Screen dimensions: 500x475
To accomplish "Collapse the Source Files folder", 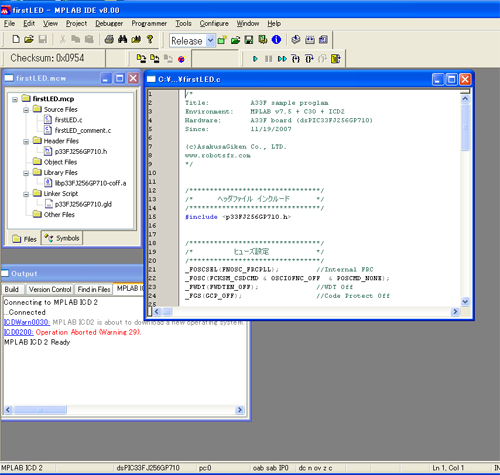I will click(x=26, y=110).
